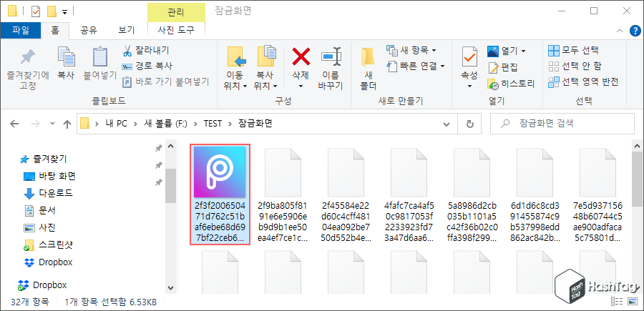Click 내 PC in address path
The width and height of the screenshot is (644, 311).
tap(116, 123)
